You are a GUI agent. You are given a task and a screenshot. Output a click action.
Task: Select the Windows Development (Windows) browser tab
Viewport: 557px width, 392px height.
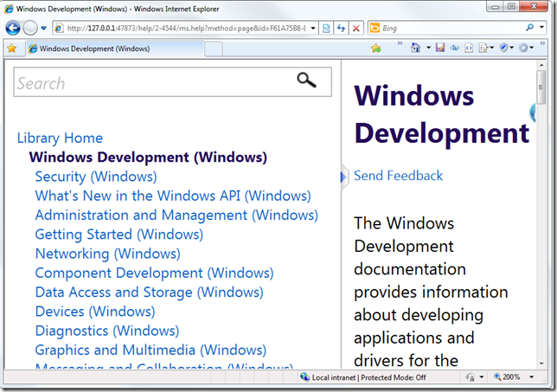tap(112, 48)
